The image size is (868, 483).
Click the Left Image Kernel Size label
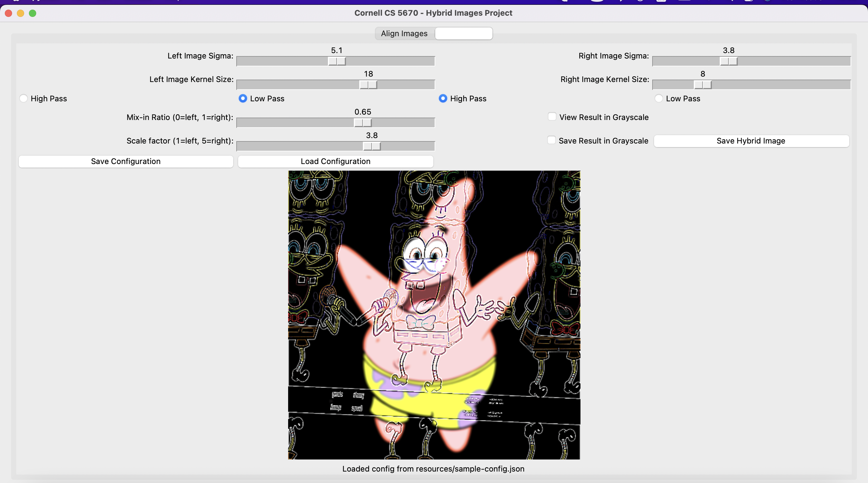click(191, 79)
